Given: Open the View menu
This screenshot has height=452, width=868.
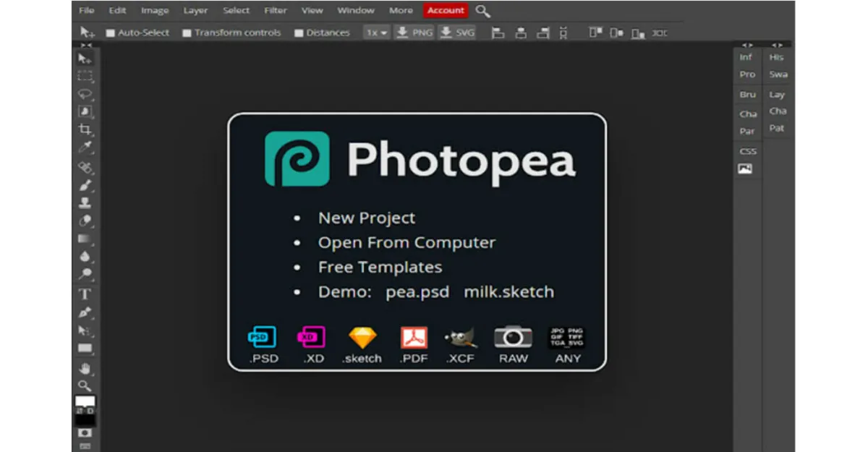Looking at the screenshot, I should tap(312, 10).
